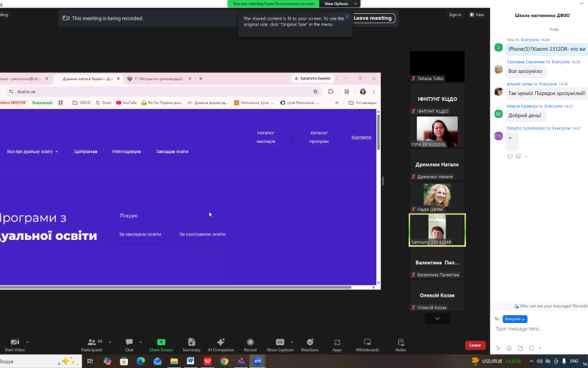This screenshot has width=588, height=368.
Task: Expand the arrow next to Chat
Action: (x=140, y=342)
